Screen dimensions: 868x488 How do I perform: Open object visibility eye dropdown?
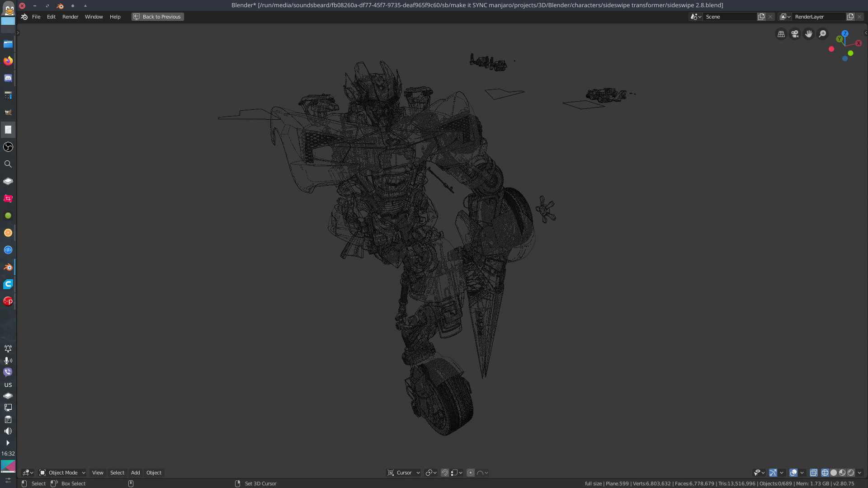759,473
